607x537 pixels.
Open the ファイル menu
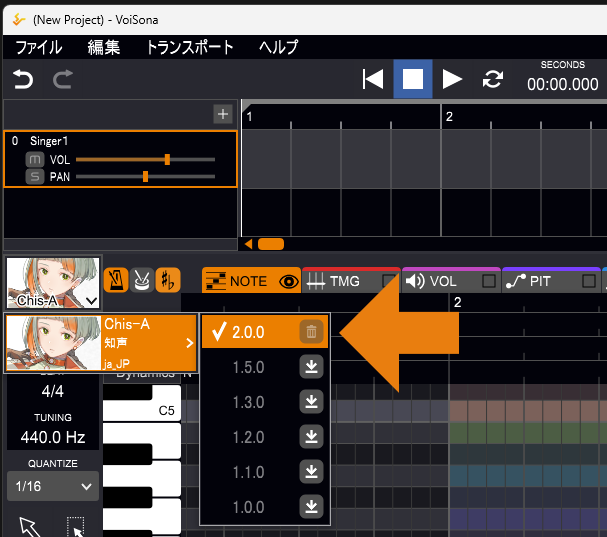coord(39,47)
